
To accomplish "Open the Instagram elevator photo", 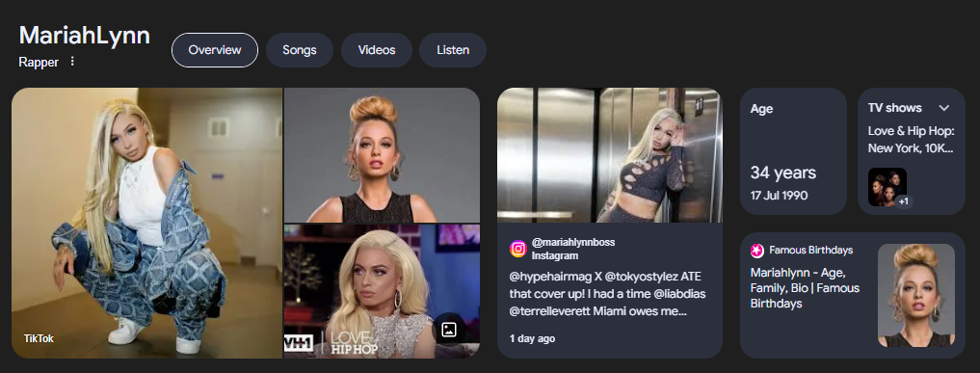I will [610, 155].
